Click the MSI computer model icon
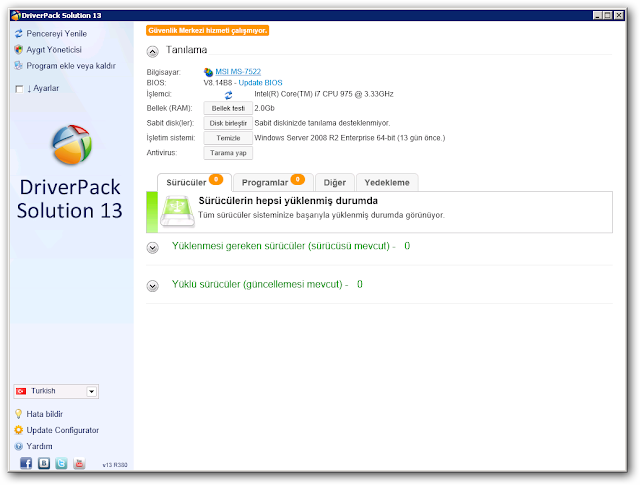 click(209, 72)
